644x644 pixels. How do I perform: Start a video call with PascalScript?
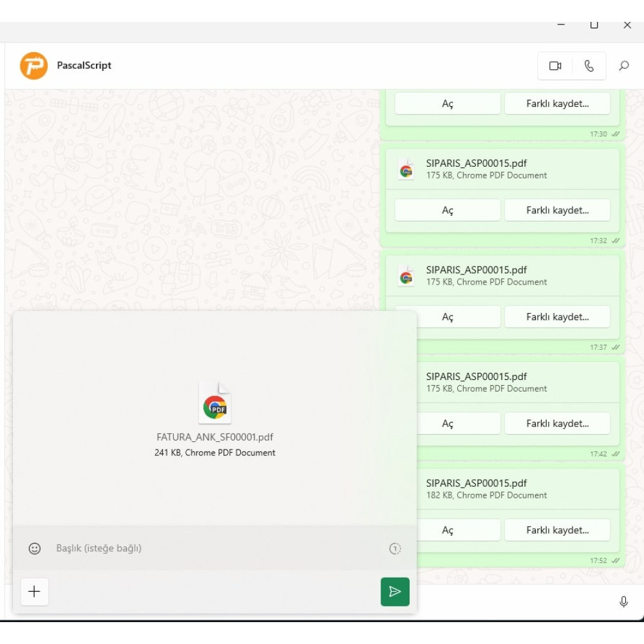tap(555, 66)
